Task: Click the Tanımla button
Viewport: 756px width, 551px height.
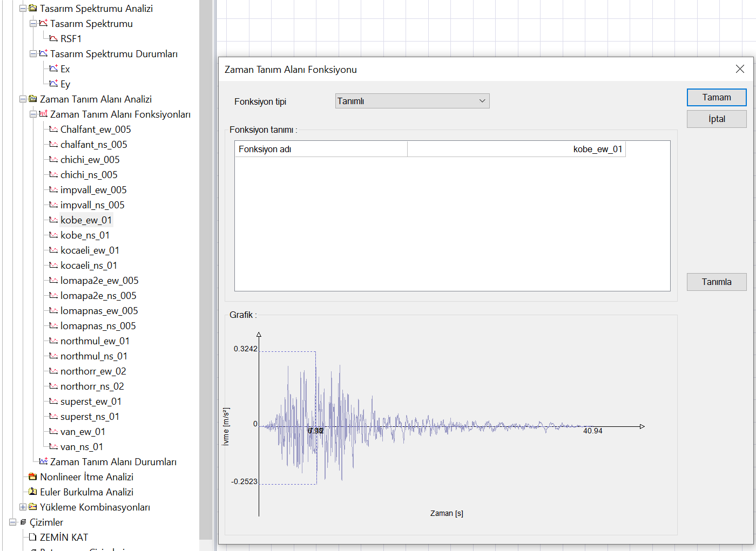Action: [x=717, y=282]
